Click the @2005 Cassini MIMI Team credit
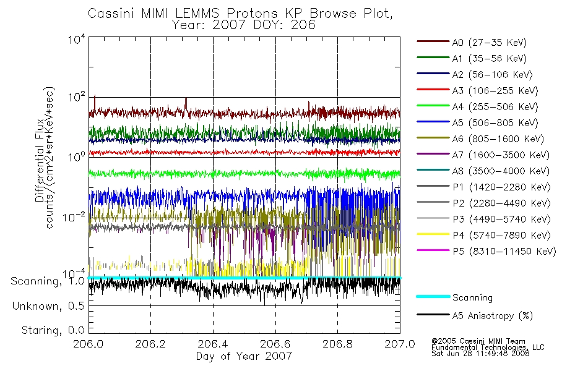 pyautogui.click(x=478, y=341)
